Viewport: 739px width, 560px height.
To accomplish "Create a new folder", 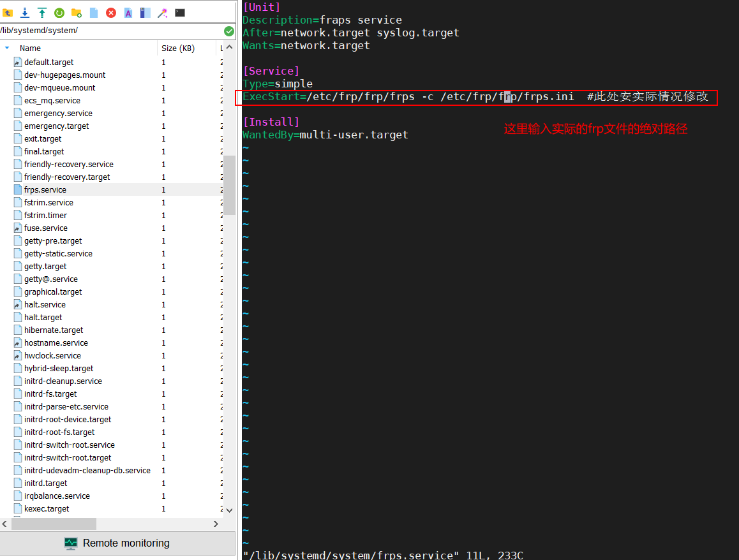I will pos(77,13).
